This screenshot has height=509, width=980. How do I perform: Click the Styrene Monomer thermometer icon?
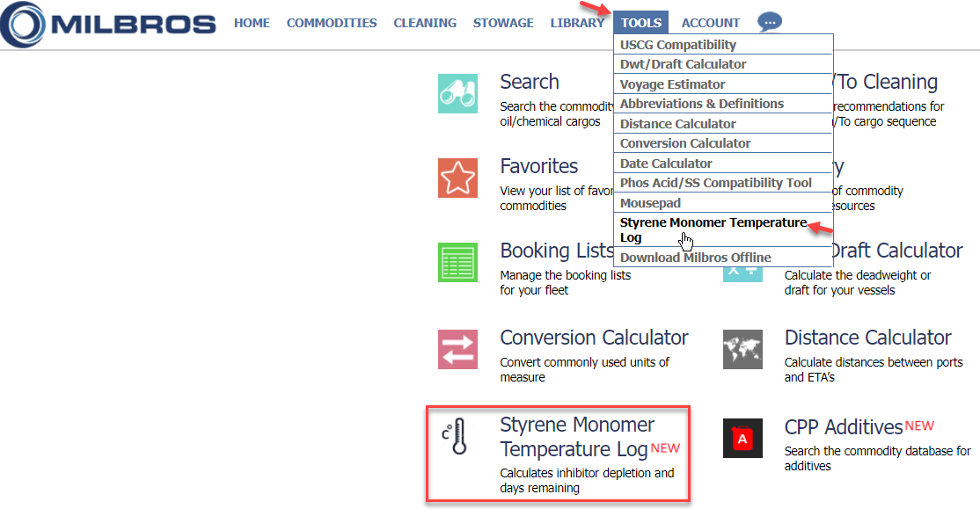[455, 436]
